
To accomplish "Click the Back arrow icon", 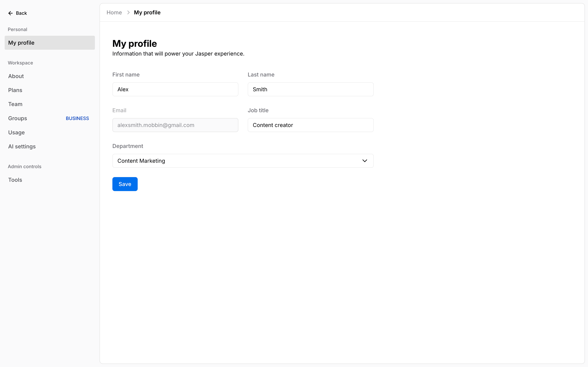I will pos(10,13).
